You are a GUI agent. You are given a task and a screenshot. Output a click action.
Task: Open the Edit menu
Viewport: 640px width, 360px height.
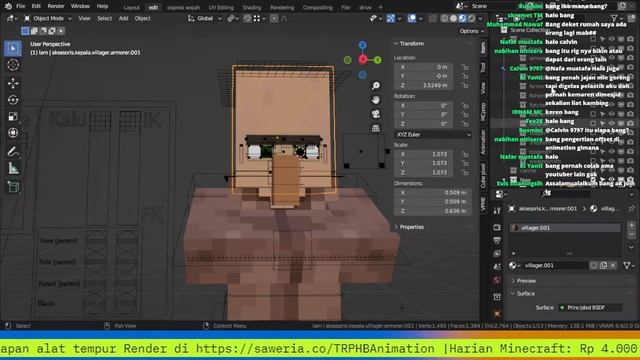[x=36, y=6]
